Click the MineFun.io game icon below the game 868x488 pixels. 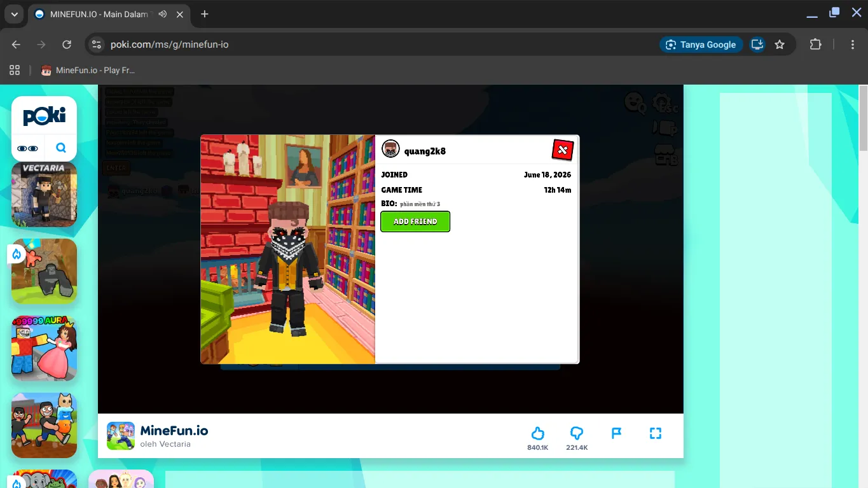[x=121, y=436]
